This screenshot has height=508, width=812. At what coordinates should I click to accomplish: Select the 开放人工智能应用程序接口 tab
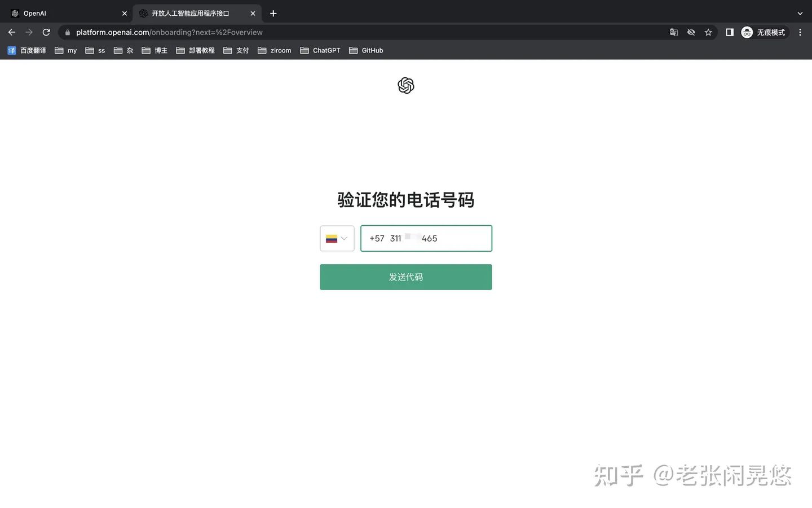tap(192, 13)
